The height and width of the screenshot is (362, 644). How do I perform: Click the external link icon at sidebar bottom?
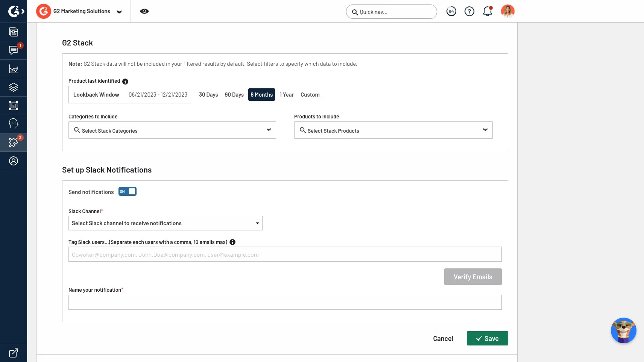click(x=14, y=353)
